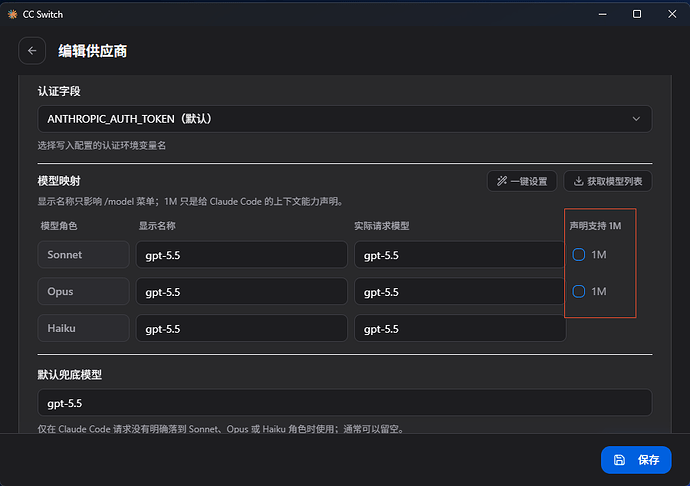Click the 获取模型列表 button
Screen dimensions: 690x486
point(608,181)
